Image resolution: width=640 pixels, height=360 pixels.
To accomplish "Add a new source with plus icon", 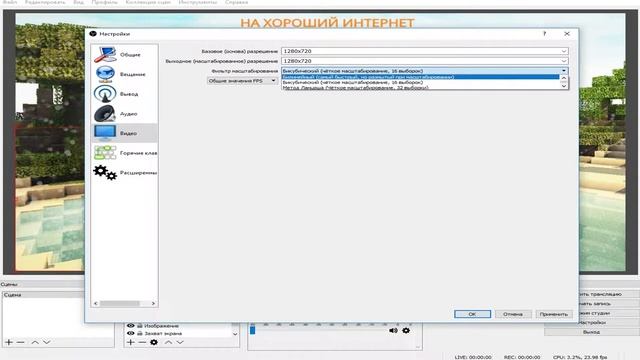I will pos(131,342).
